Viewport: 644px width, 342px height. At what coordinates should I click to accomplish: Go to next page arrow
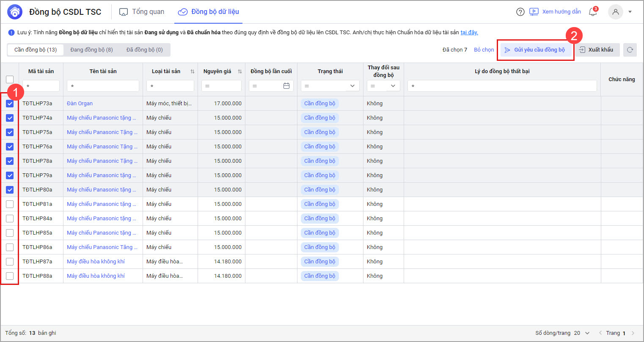pyautogui.click(x=633, y=333)
